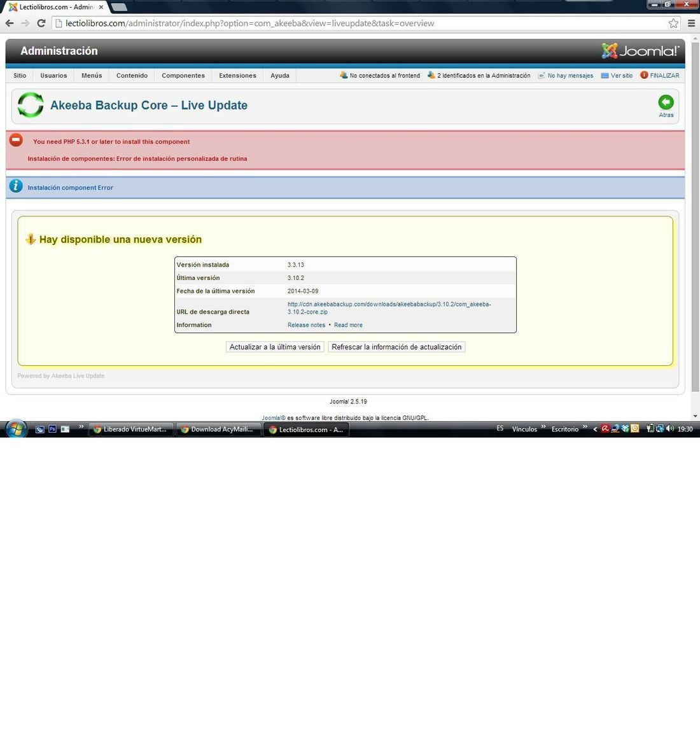Click the red antivirus tray icon
Screen dimensions: 700x752
click(605, 429)
